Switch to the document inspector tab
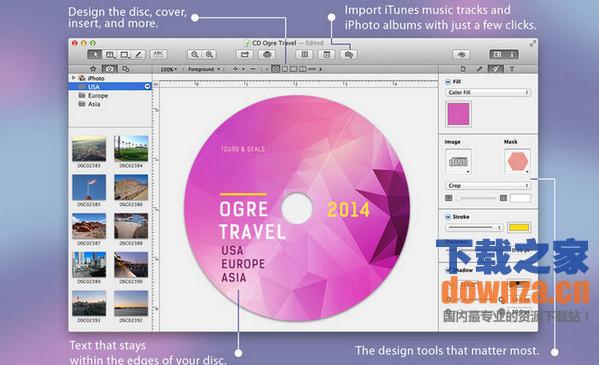Screen dimensions: 599x365 click(463, 69)
